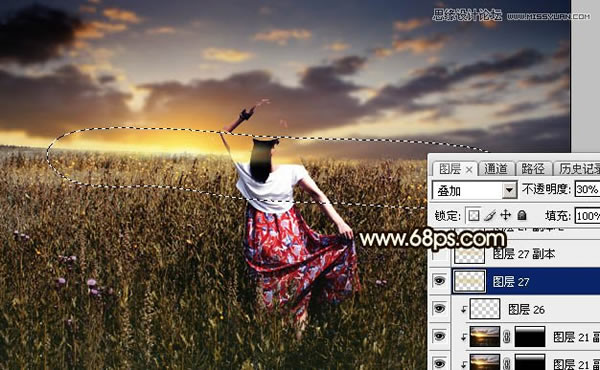Click the 不透明度 30% opacity field
Viewport: 600px width, 370px height.
click(587, 189)
